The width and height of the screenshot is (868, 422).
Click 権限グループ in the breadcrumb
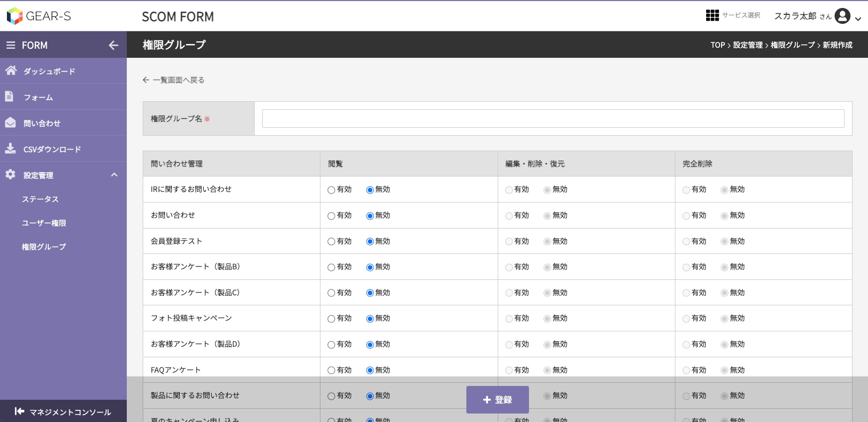click(x=793, y=45)
